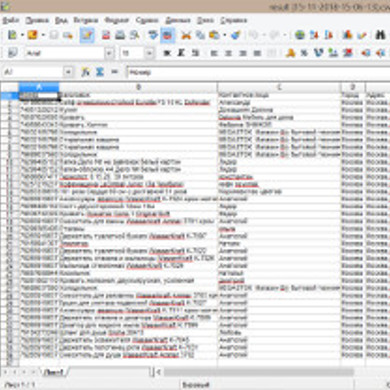Toggle Italic formatting

pyautogui.click(x=181, y=53)
